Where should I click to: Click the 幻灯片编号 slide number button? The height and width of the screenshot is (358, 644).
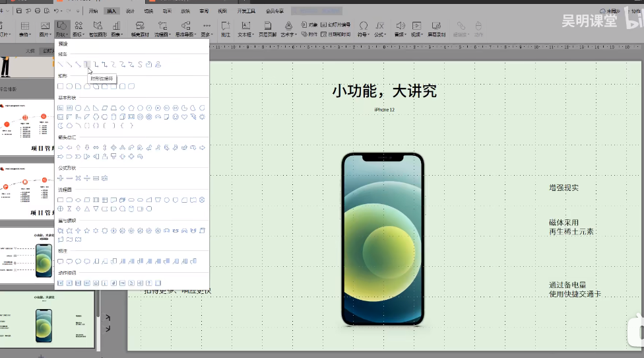335,24
